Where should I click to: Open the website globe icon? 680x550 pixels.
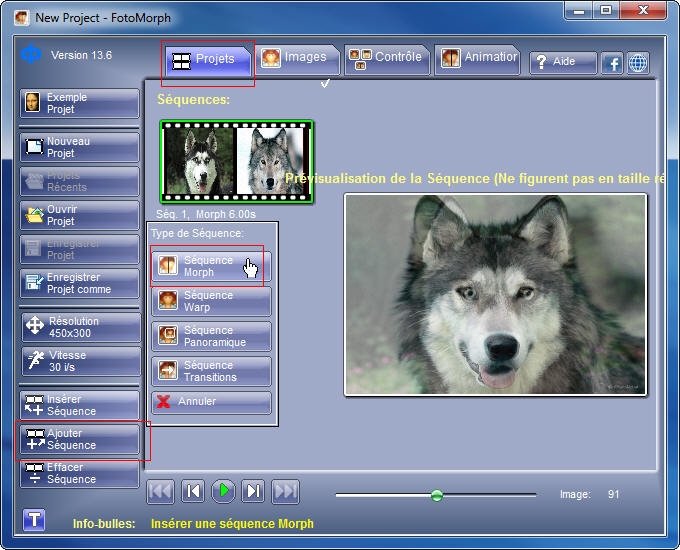pos(638,63)
